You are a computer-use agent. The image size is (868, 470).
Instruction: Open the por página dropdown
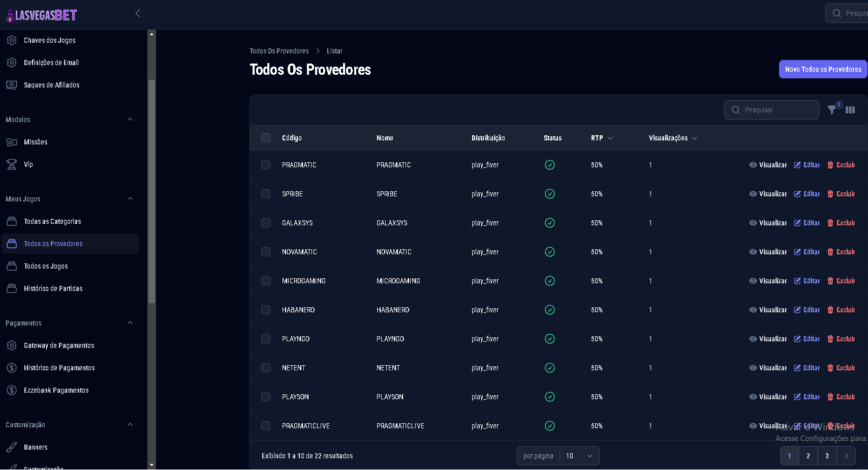579,456
